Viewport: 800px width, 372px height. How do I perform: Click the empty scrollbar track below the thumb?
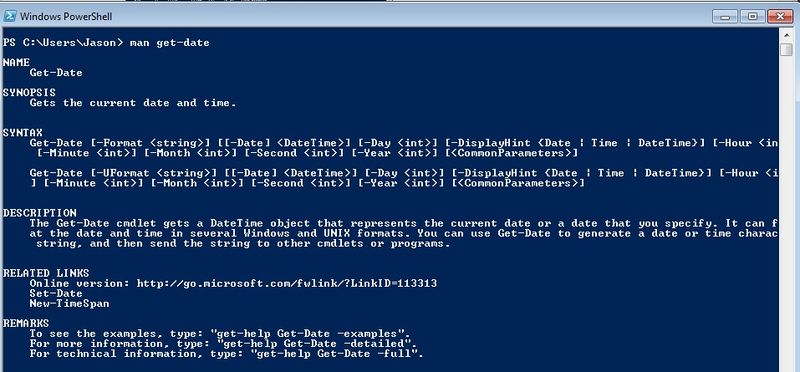(786, 214)
